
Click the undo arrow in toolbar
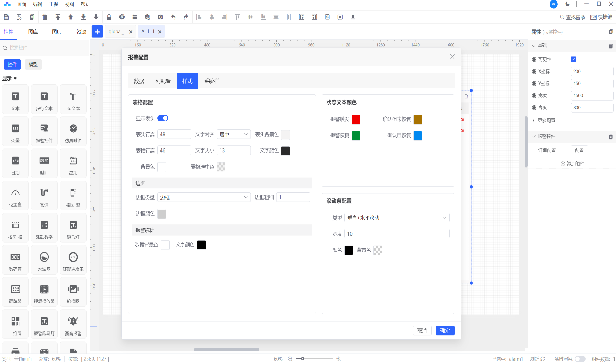pos(173,17)
